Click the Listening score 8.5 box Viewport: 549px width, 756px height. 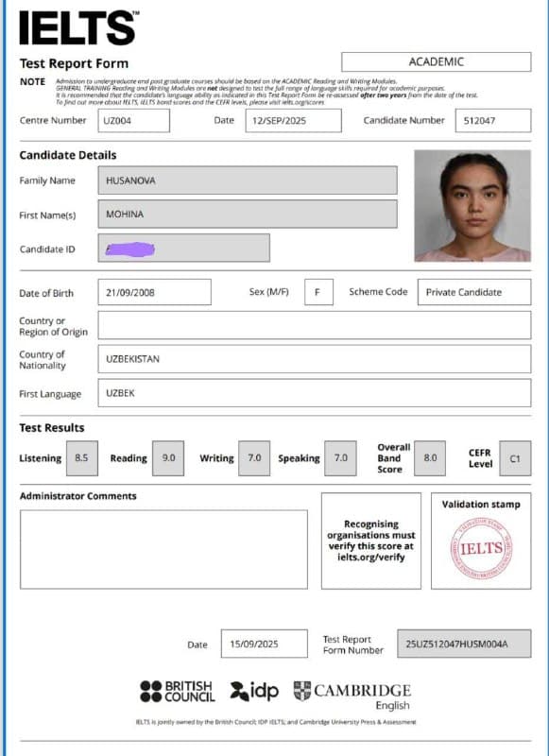pos(82,458)
